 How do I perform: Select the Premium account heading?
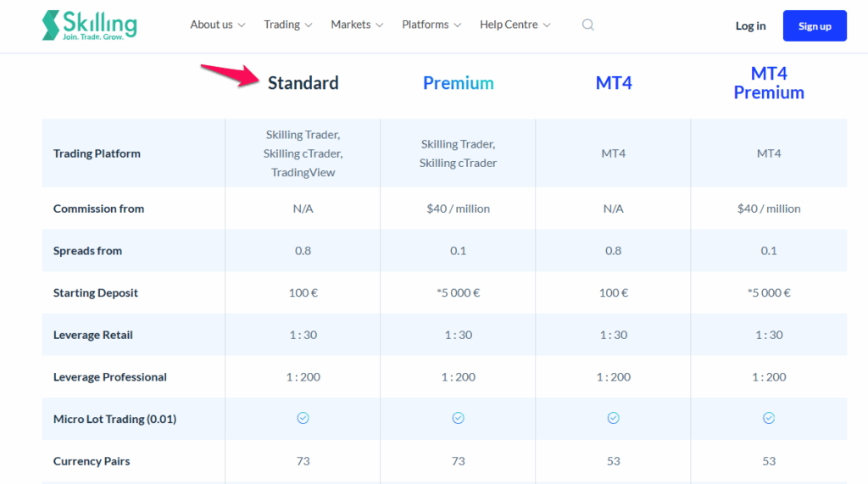[x=458, y=83]
